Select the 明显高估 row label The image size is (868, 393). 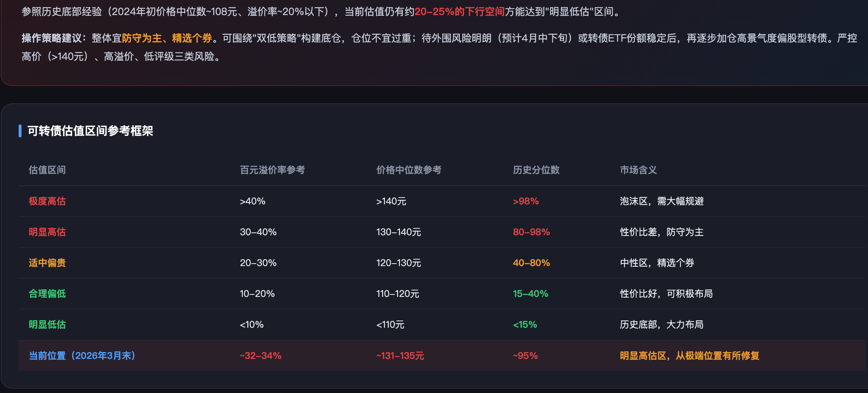tap(47, 232)
